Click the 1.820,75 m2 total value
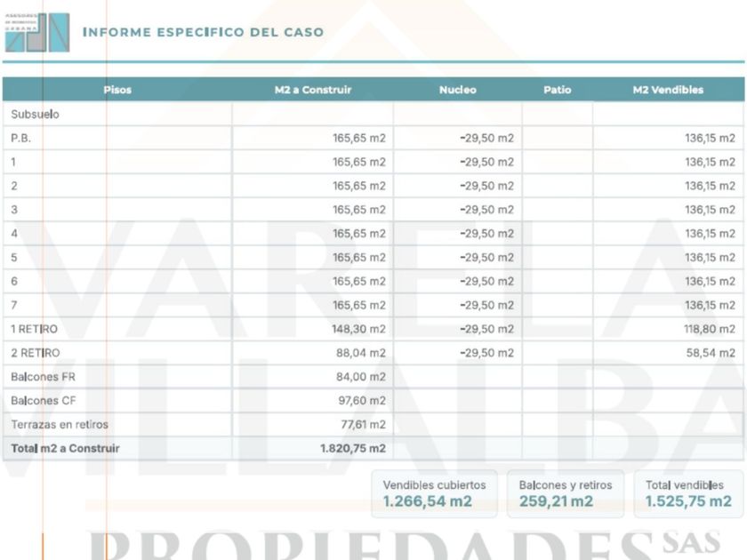Screen dimensions: 747x560 coord(352,449)
